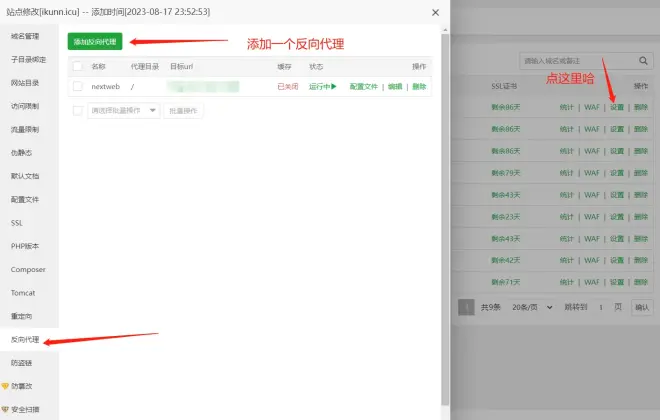Open the 子目录绑定 tab
The width and height of the screenshot is (660, 420).
tap(29, 59)
